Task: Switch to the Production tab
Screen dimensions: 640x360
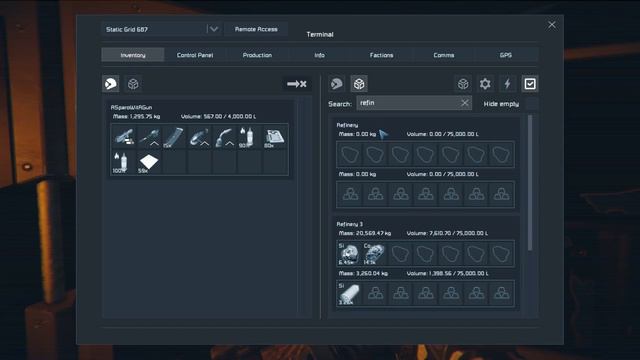Action: [x=257, y=55]
